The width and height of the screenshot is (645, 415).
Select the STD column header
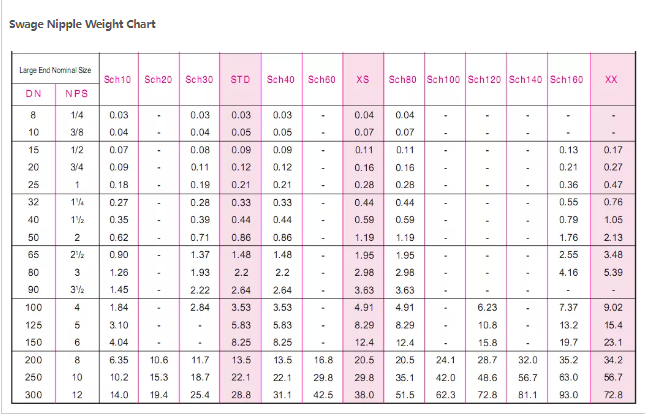coord(240,79)
